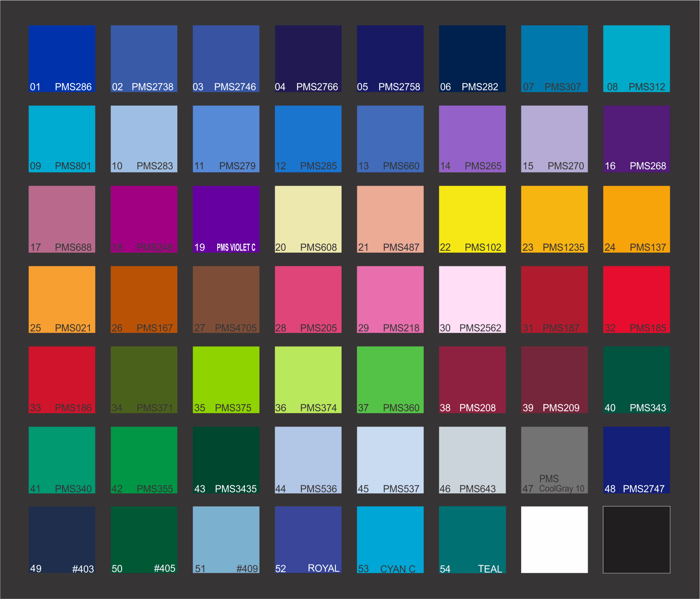Click light blue swatch 10 PMS283
The image size is (700, 599).
[144, 139]
